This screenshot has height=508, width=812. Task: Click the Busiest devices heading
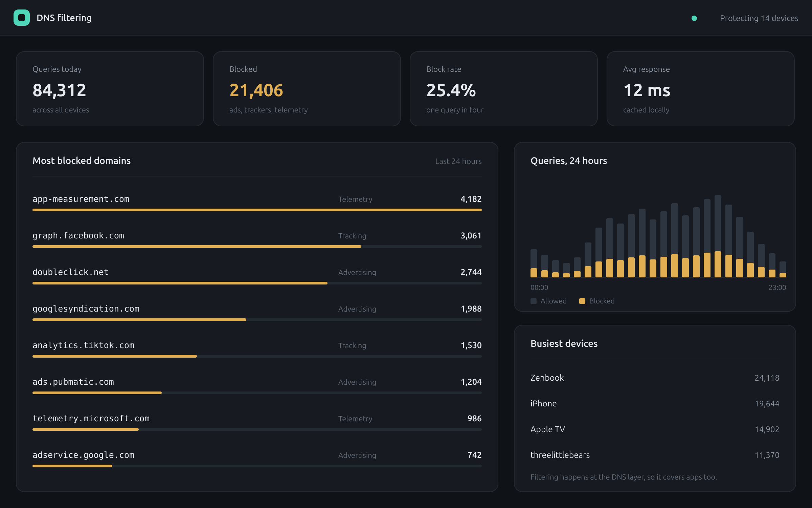tap(564, 343)
